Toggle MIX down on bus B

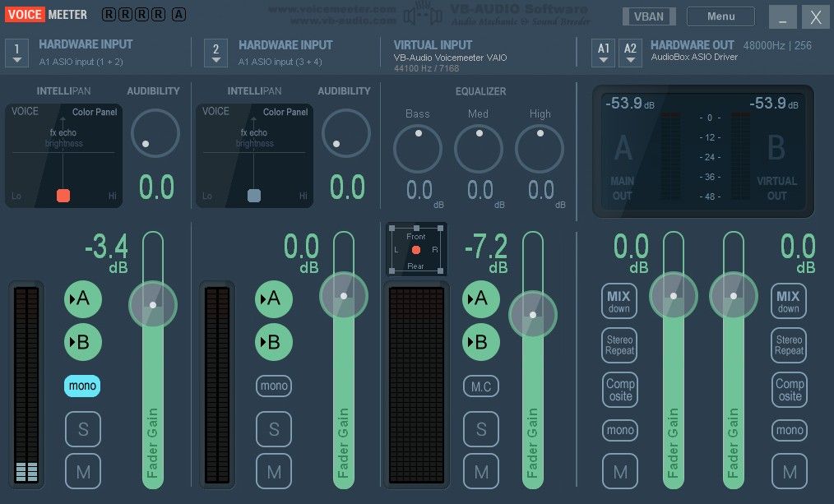[788, 301]
